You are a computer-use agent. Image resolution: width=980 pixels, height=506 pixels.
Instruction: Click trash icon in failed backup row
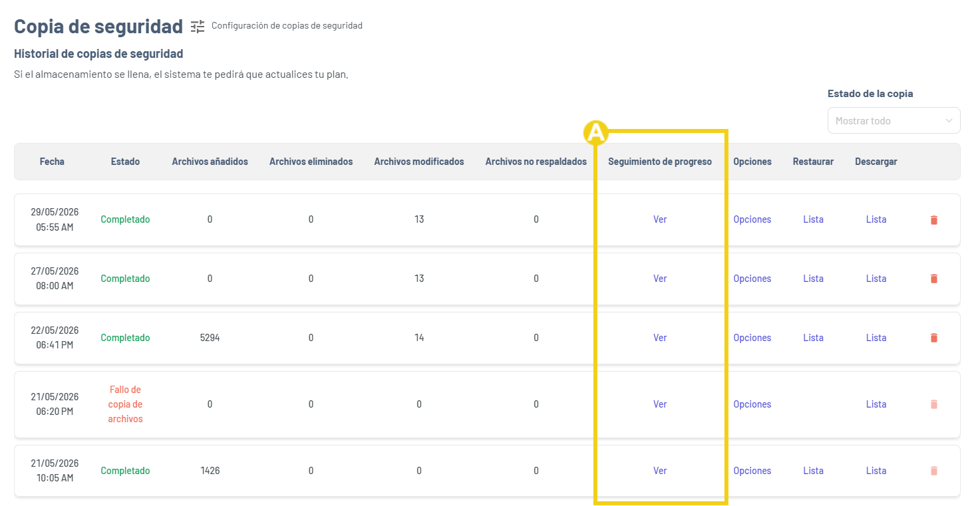click(x=933, y=404)
